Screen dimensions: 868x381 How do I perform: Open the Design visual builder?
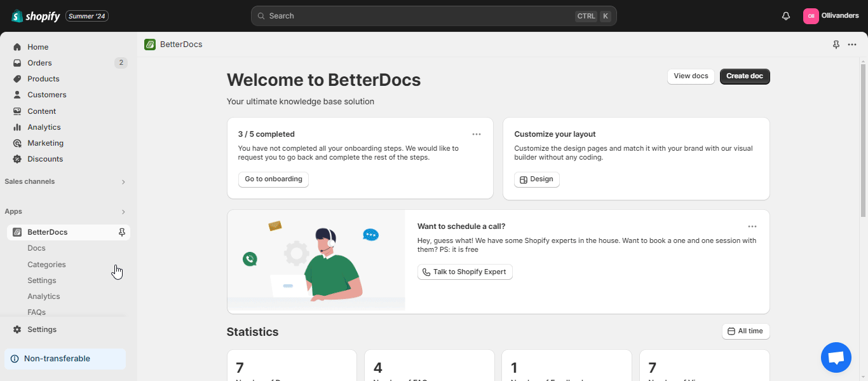[x=536, y=179]
